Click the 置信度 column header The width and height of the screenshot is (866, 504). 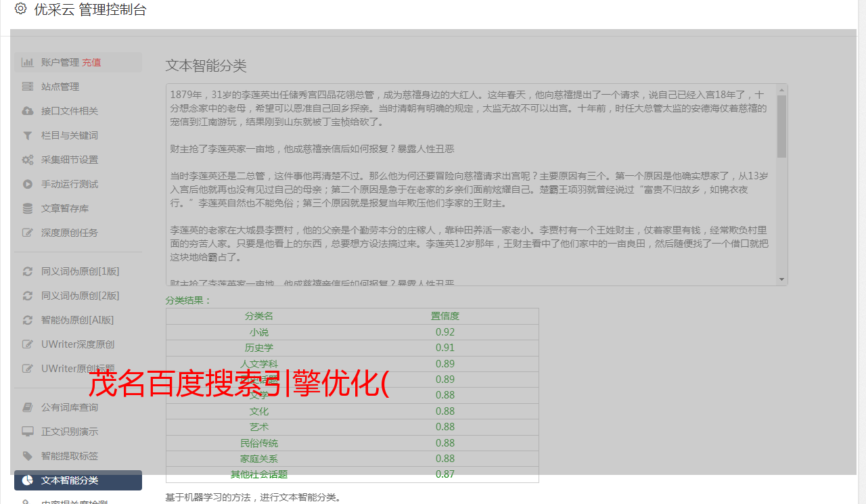(445, 316)
